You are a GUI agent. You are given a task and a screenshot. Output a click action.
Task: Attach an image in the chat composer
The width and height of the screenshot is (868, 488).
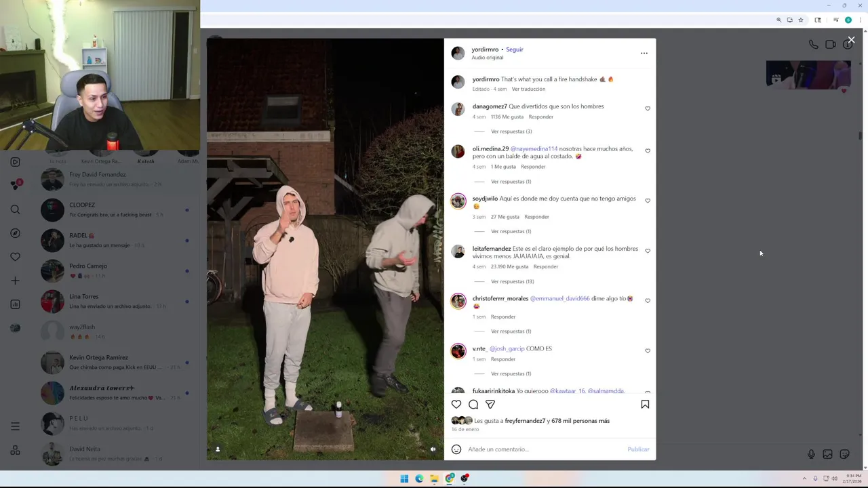827,454
